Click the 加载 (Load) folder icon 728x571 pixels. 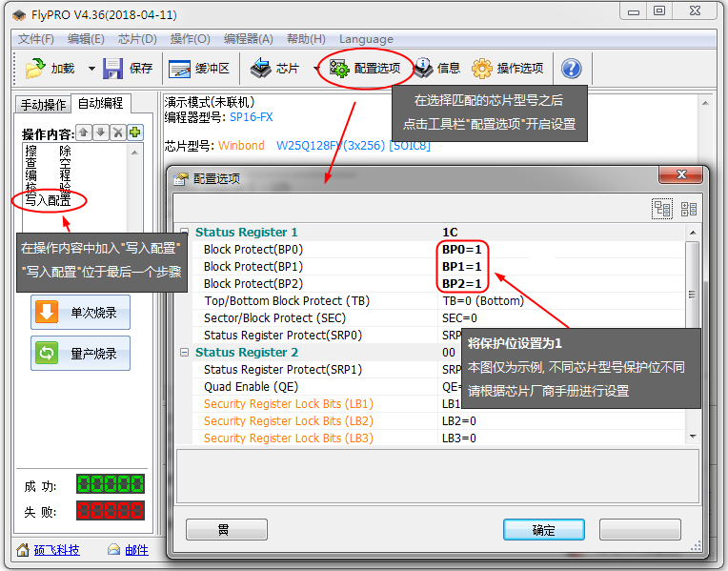tap(35, 69)
